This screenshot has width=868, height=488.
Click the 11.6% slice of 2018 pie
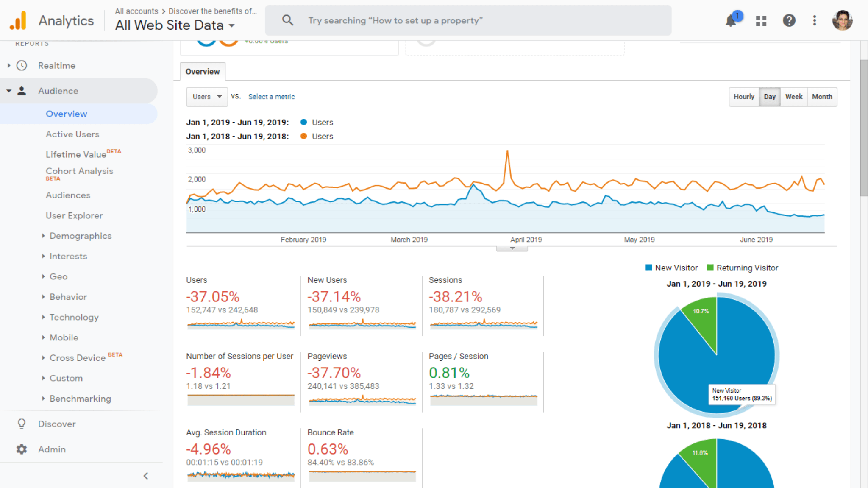point(701,461)
